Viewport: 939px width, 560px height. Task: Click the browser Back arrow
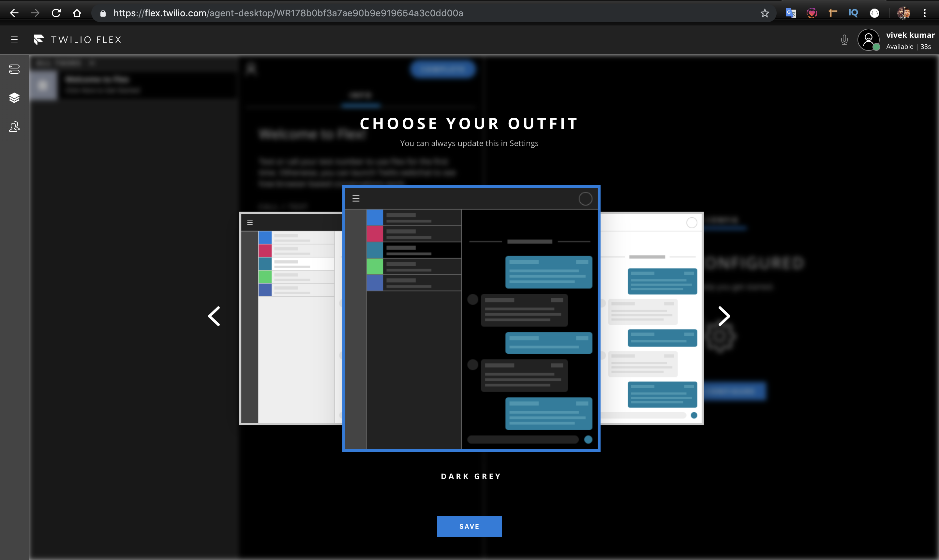click(14, 13)
